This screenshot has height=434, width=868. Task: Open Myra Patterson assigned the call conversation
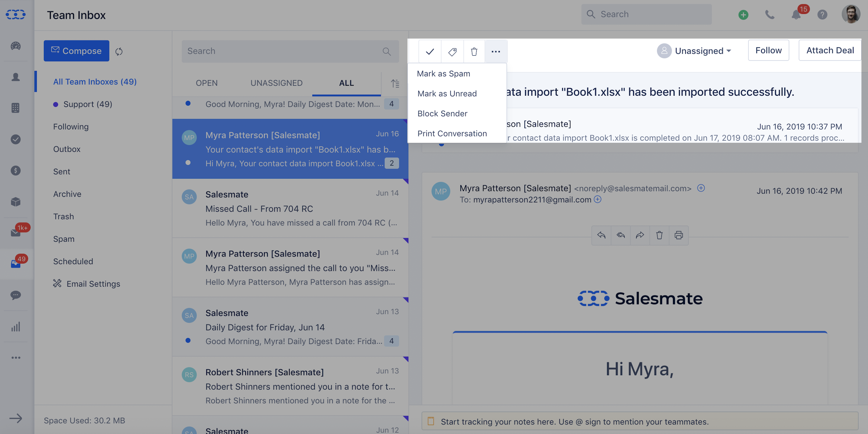[x=290, y=268]
